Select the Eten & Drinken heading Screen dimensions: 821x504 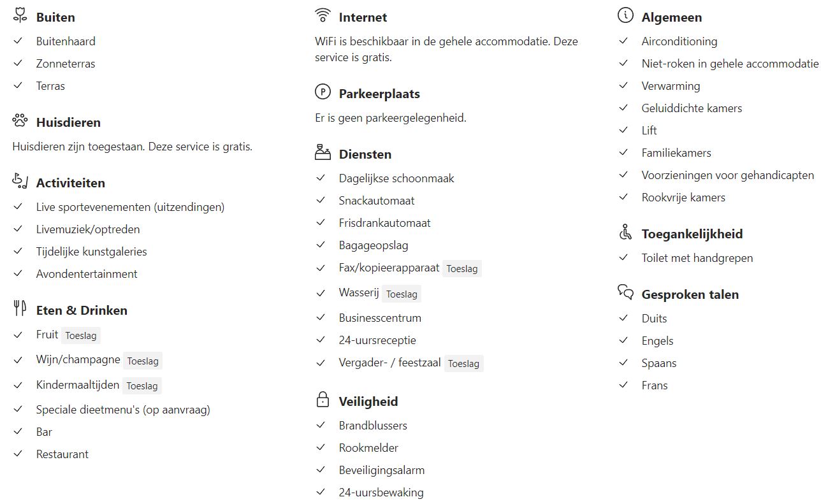coord(82,310)
